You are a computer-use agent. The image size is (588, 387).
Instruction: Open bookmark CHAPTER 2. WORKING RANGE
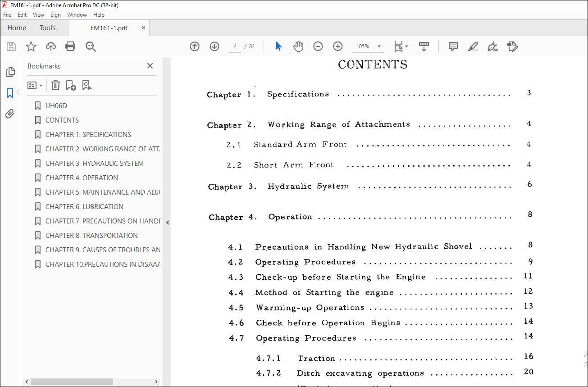(x=103, y=149)
